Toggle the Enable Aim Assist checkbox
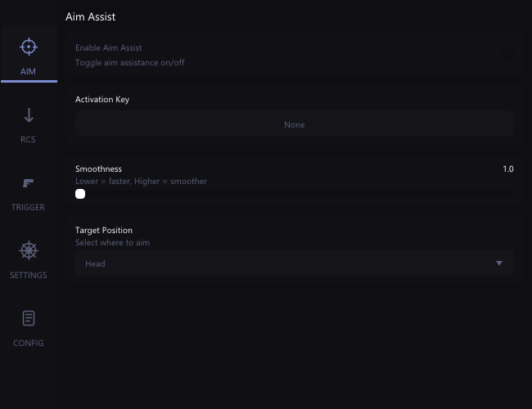The height and width of the screenshot is (409, 532). click(x=507, y=54)
